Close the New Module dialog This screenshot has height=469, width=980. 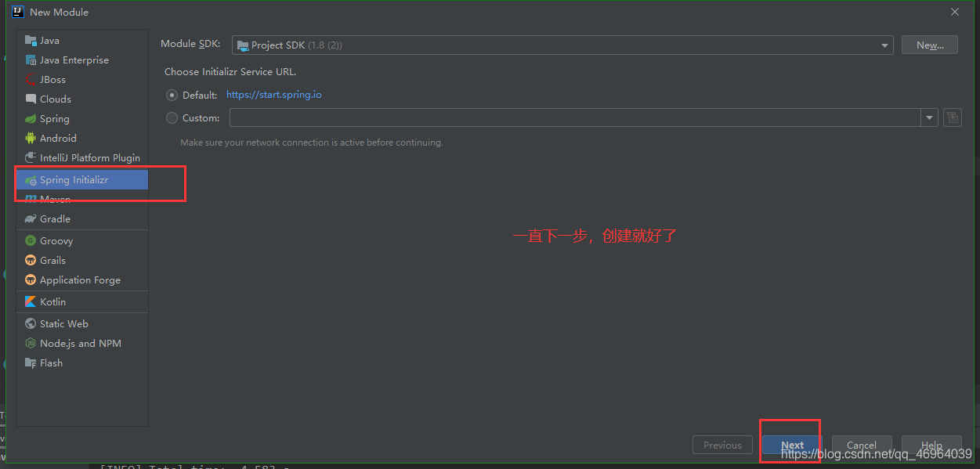click(955, 12)
